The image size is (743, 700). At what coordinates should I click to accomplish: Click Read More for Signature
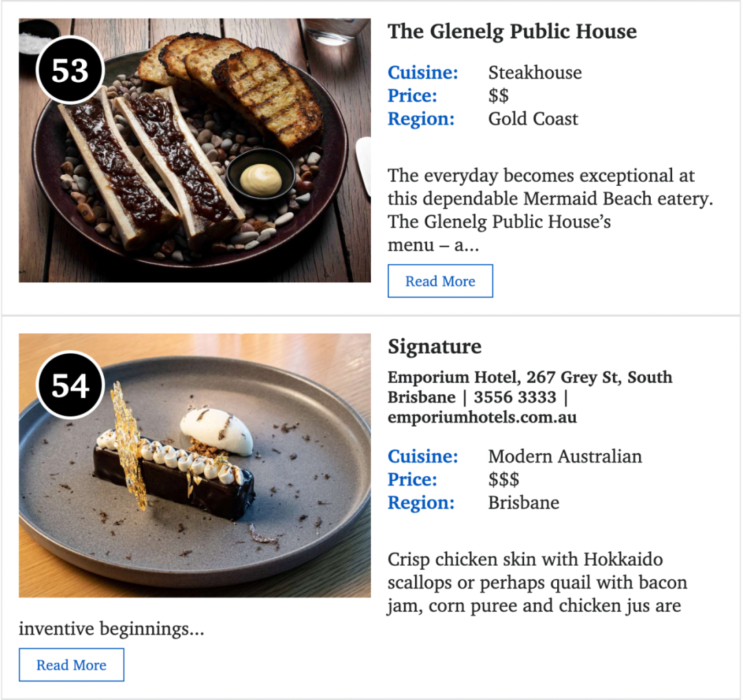(x=72, y=665)
